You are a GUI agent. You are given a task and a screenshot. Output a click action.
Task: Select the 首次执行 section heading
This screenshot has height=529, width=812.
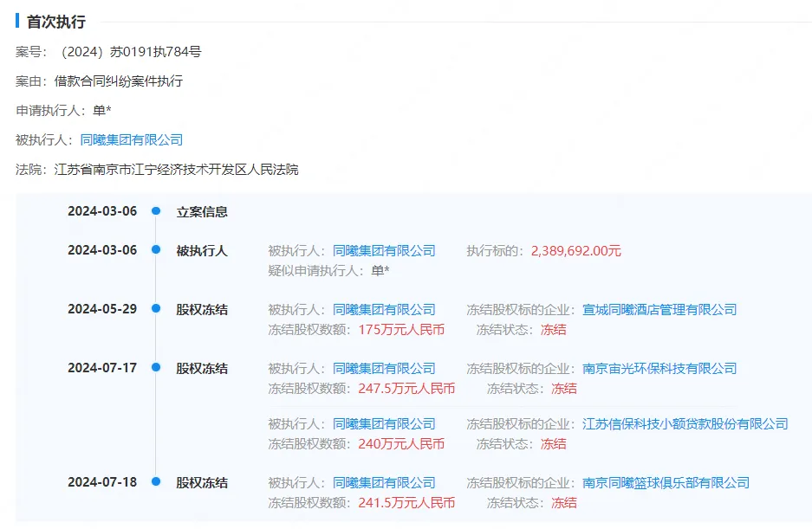coord(56,22)
